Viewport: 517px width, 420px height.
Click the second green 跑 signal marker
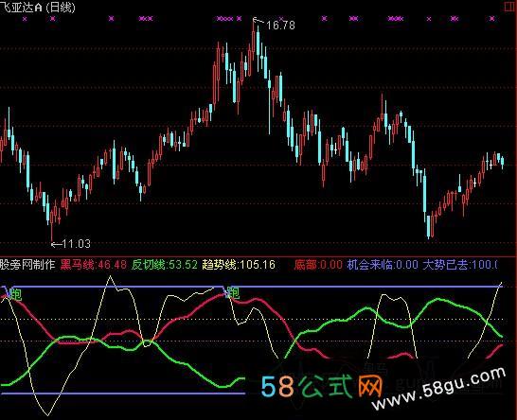point(234,292)
